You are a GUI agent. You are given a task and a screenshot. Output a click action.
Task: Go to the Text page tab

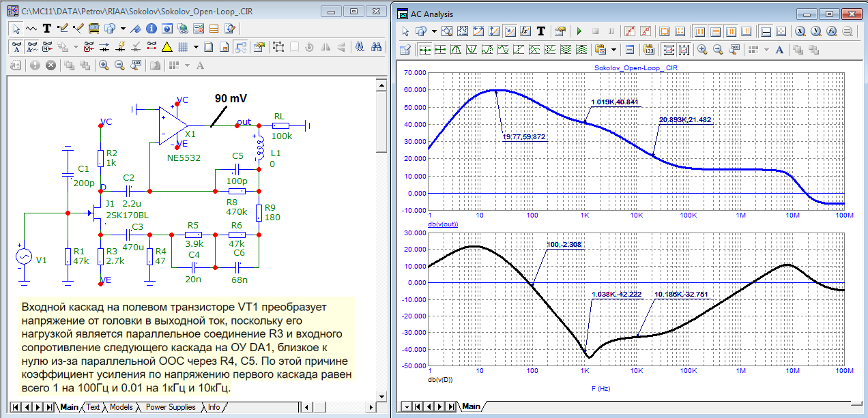(93, 407)
